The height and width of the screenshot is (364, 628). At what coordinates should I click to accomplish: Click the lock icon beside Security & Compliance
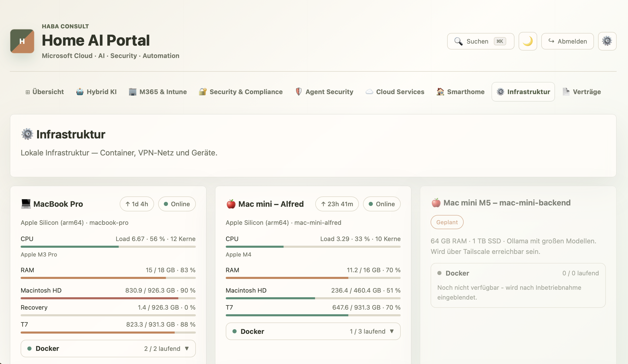pyautogui.click(x=203, y=92)
